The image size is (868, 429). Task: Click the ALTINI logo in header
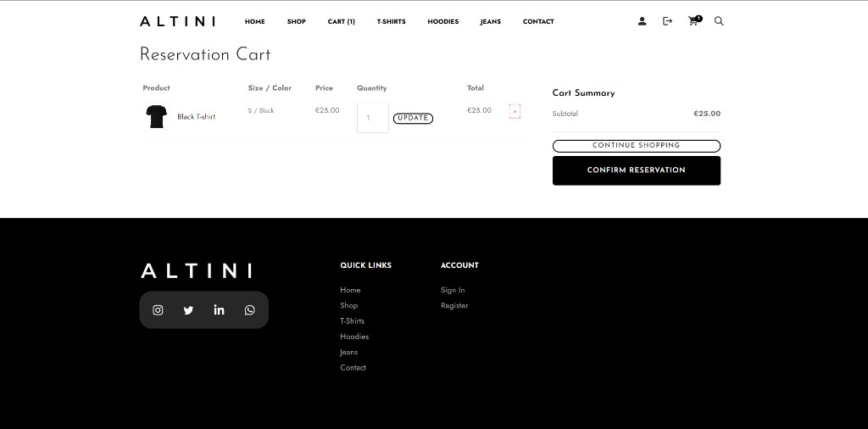click(177, 21)
